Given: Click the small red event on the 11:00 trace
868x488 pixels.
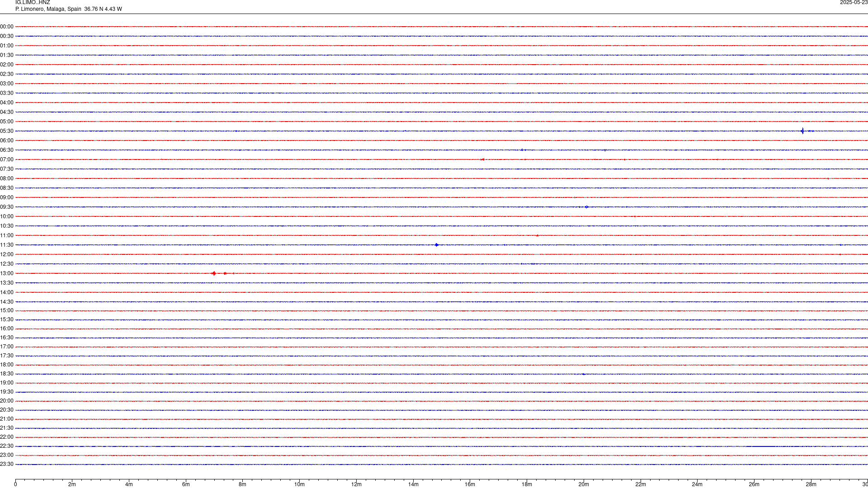Looking at the screenshot, I should click(537, 235).
